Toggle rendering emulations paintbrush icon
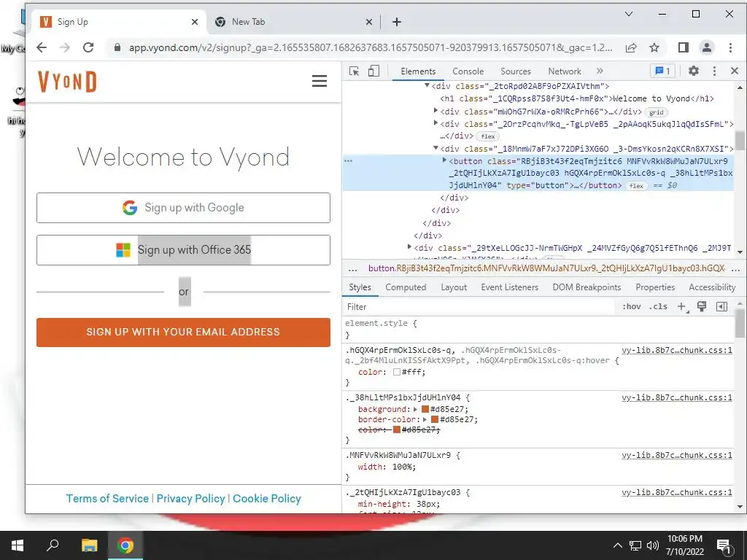Viewport: 747px width, 560px height. point(702,307)
